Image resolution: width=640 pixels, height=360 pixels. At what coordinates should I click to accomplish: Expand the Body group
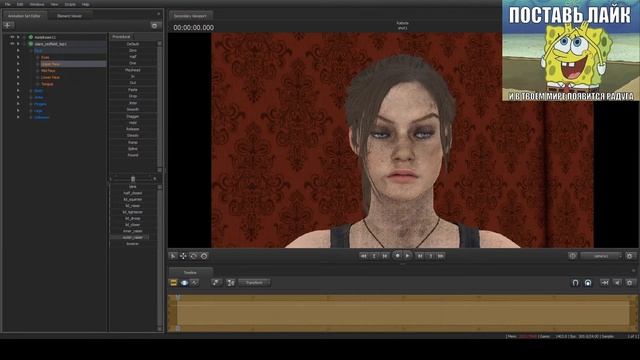tap(31, 91)
